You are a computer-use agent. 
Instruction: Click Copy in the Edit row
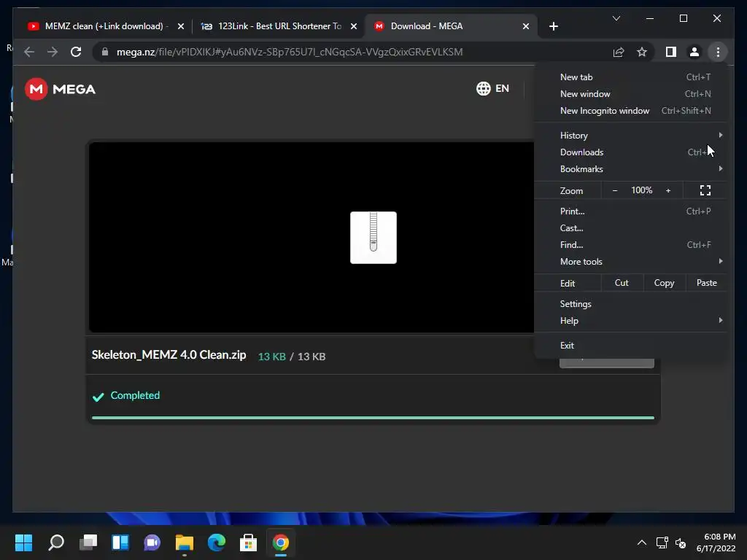point(664,283)
